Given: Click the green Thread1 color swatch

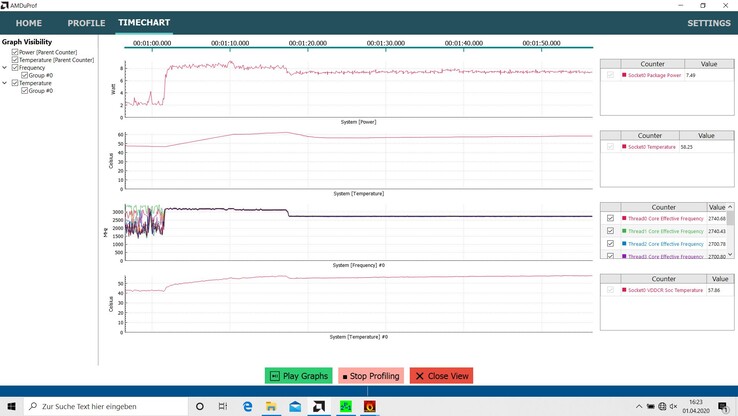Looking at the screenshot, I should point(624,231).
